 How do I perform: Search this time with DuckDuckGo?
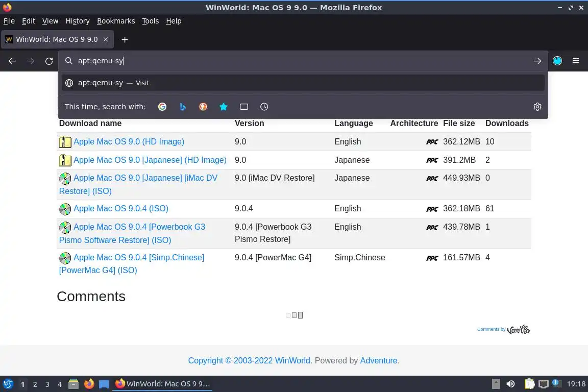coord(203,107)
